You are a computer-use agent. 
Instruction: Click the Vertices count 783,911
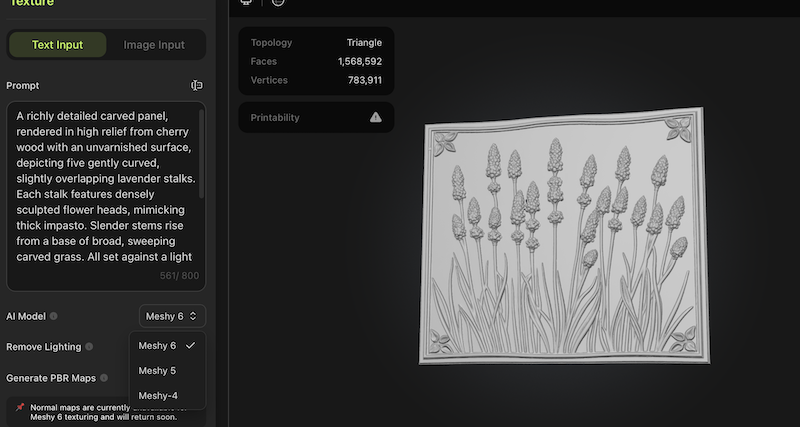click(365, 81)
